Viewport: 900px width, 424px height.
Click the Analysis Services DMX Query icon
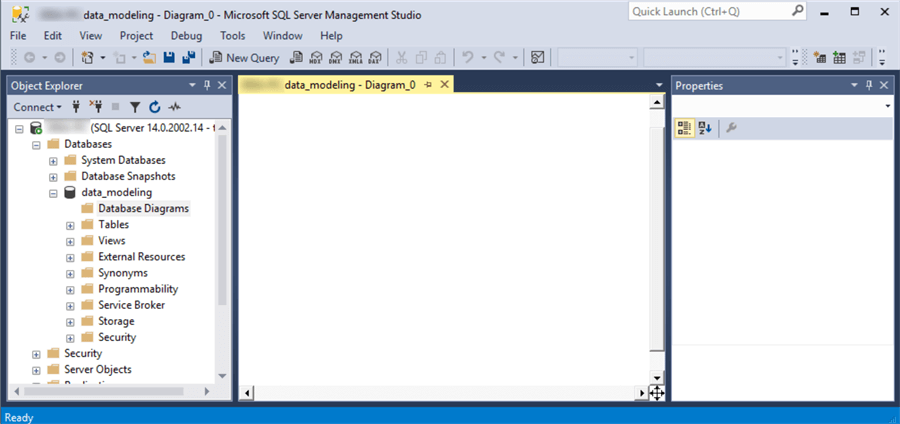(x=335, y=57)
